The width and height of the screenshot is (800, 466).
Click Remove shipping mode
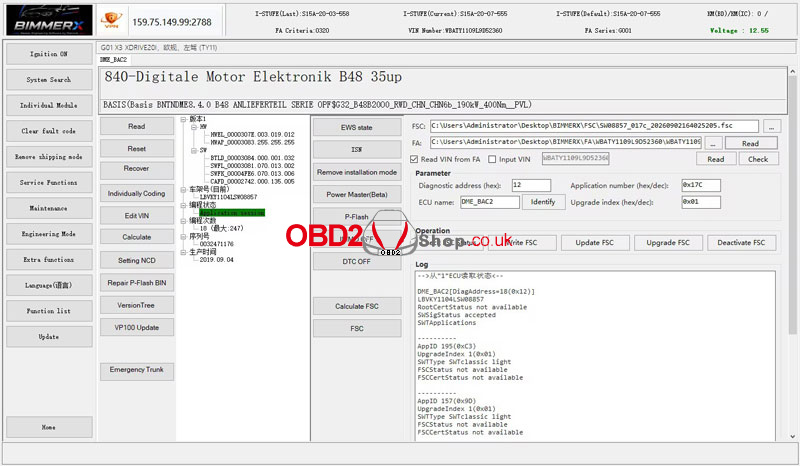pos(49,157)
